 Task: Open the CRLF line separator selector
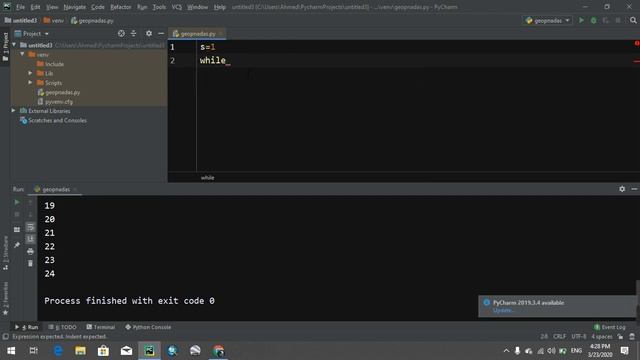pyautogui.click(x=559, y=337)
